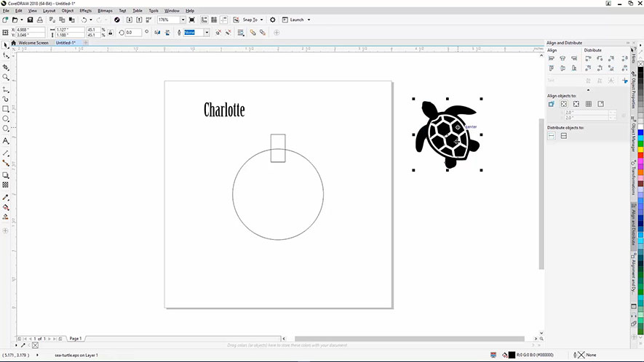Switch to the Welcome Screen tab
Viewport: 644px width, 362px height.
(x=33, y=42)
